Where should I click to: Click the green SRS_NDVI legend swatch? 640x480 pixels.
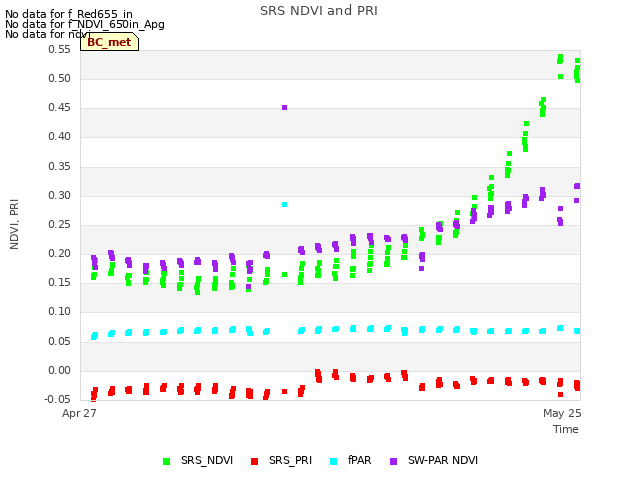pos(167,462)
